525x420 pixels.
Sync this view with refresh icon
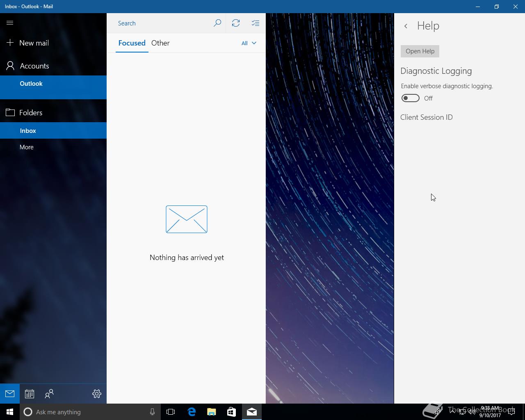coord(236,23)
